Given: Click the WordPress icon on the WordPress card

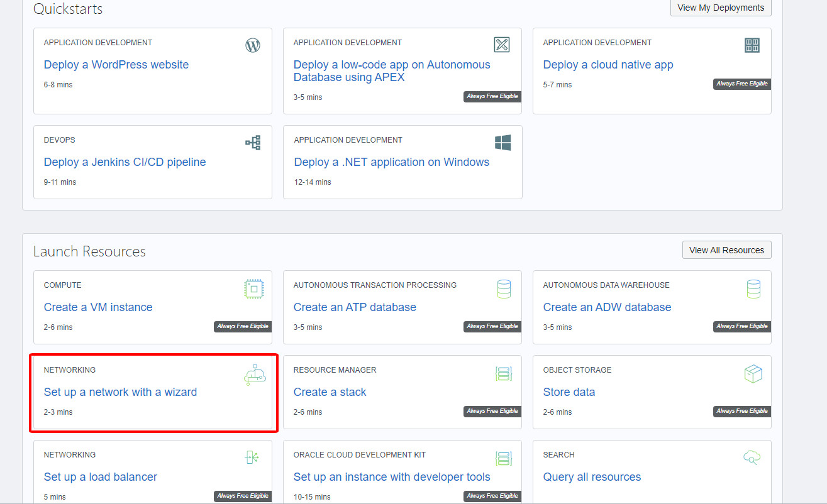Looking at the screenshot, I should pyautogui.click(x=252, y=45).
